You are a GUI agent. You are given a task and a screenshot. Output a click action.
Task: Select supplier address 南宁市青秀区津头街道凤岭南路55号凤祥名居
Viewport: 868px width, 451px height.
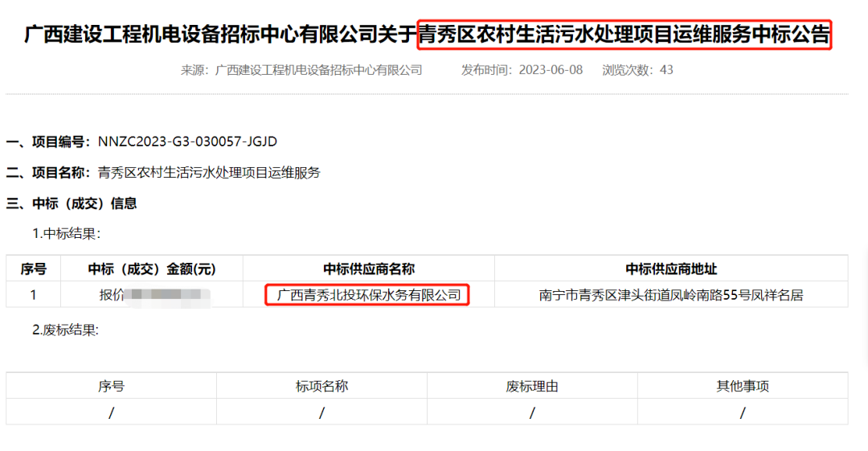click(671, 295)
